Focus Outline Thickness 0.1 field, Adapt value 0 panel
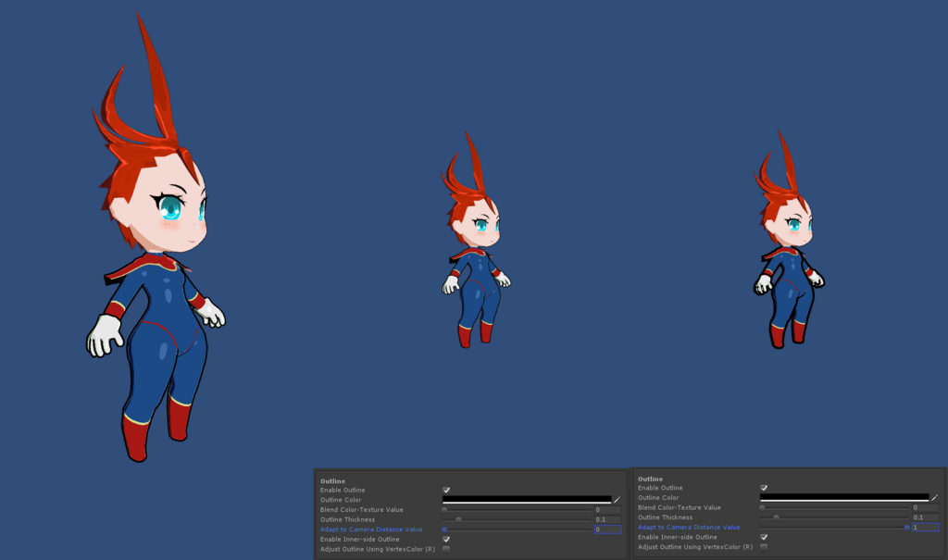This screenshot has height=560, width=948. tap(607, 519)
